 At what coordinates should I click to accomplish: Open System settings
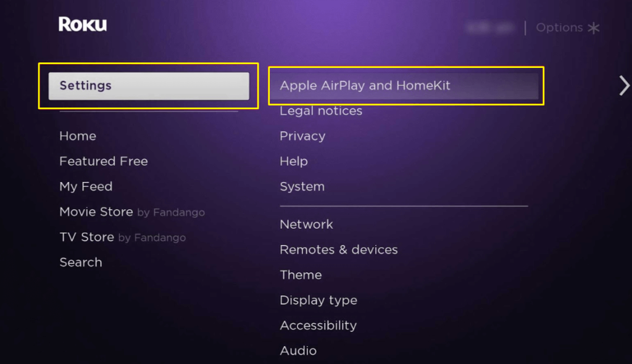coord(302,186)
